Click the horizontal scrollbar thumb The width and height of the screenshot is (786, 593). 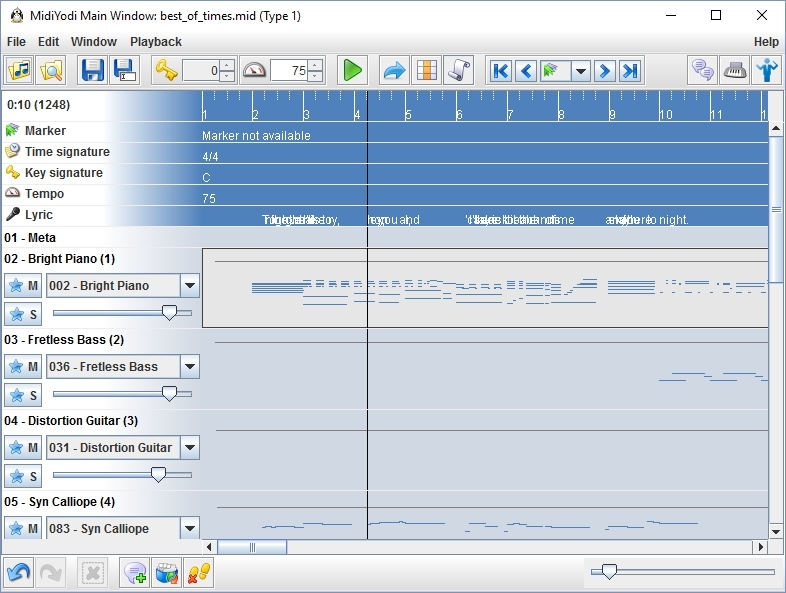click(252, 547)
